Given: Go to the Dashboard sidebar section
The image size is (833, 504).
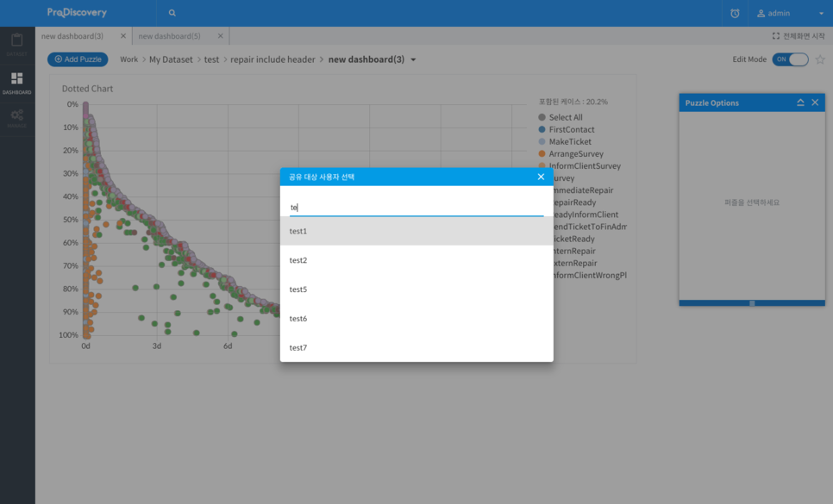Looking at the screenshot, I should click(x=17, y=83).
